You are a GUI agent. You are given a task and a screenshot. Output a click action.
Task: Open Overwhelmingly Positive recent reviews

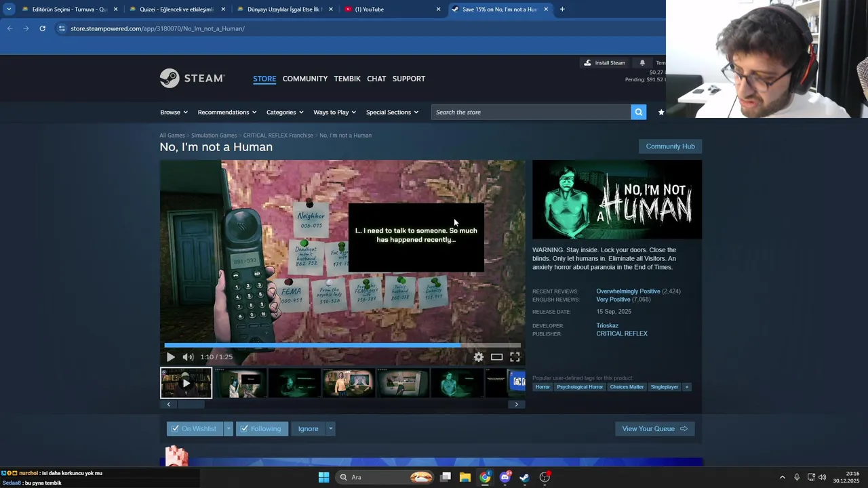(x=628, y=291)
